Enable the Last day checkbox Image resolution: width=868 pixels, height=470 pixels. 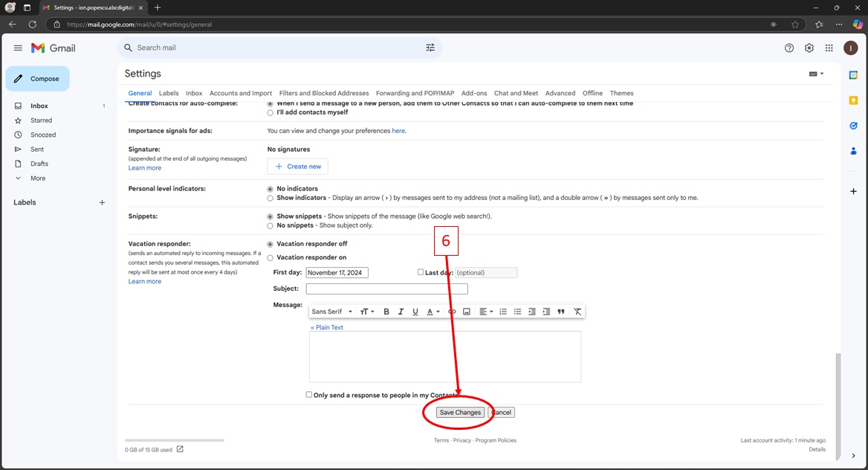pos(421,272)
